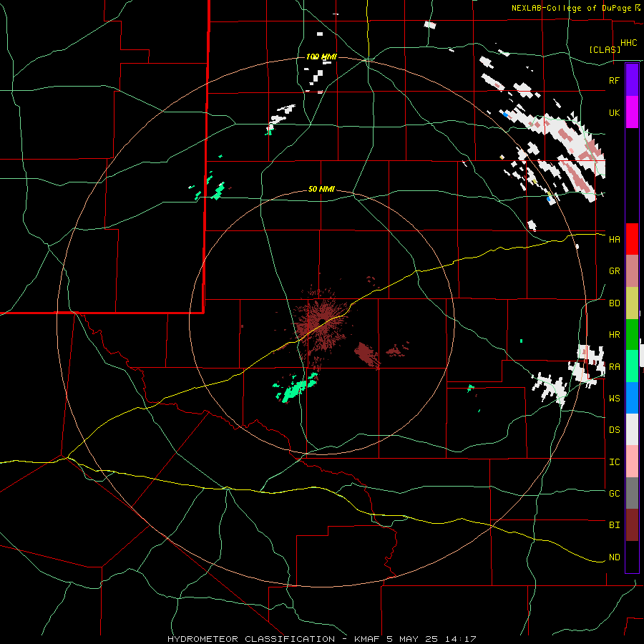Click the brown biological clutter around the radar
The height and width of the screenshot is (644, 644).
tap(321, 324)
